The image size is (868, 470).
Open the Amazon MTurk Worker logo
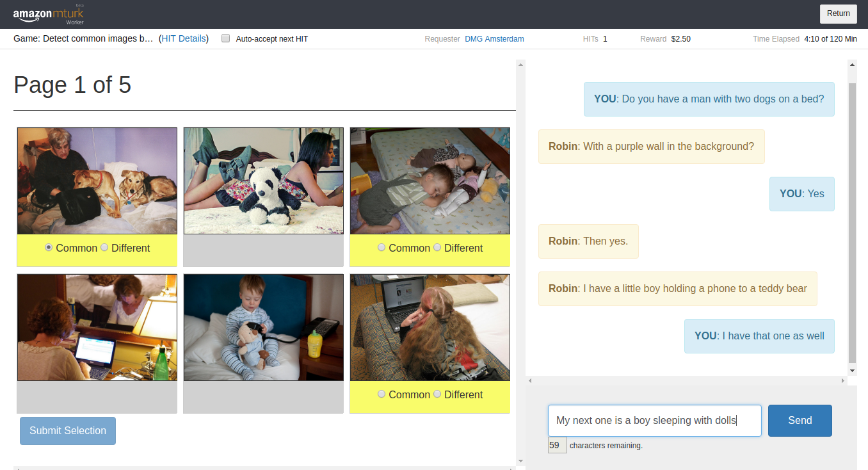48,13
